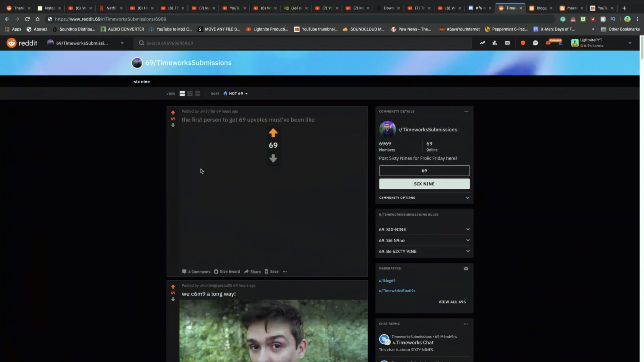Click the browser home button

(37, 19)
